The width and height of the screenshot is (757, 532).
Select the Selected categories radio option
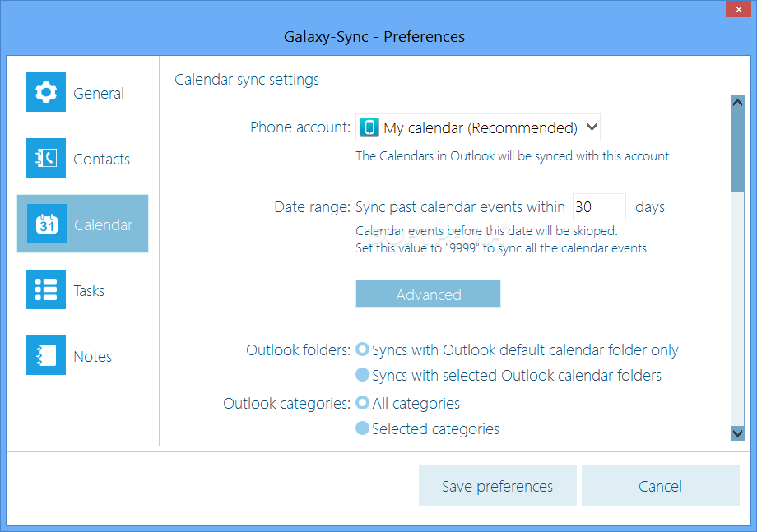(427, 428)
